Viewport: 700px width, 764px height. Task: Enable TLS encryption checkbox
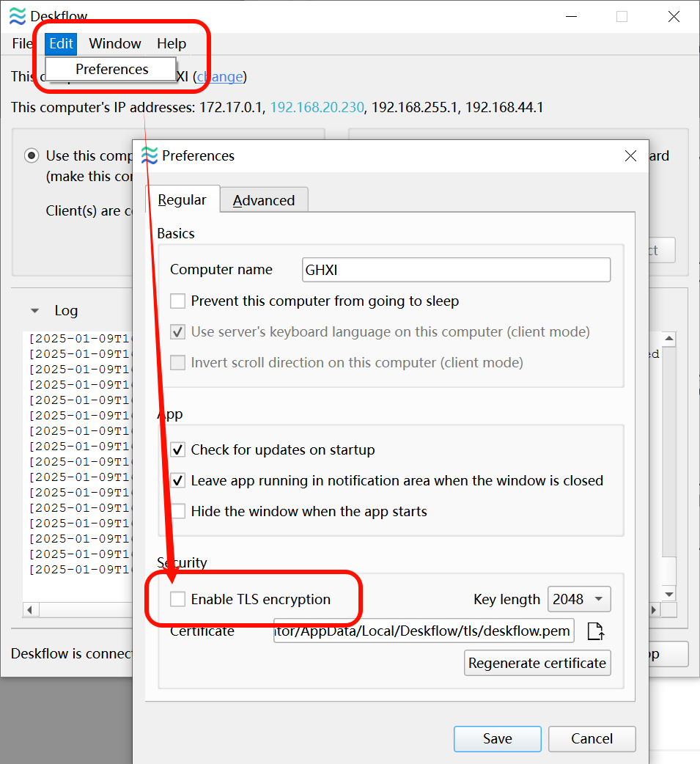coord(178,599)
